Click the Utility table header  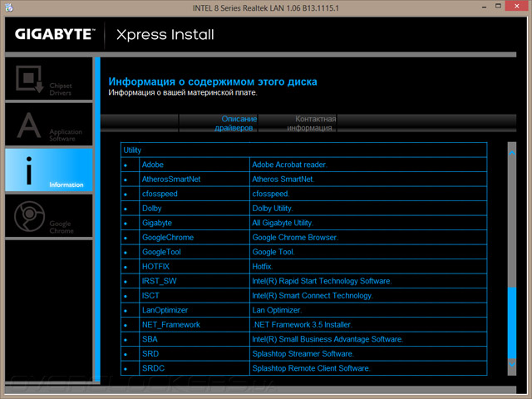303,150
